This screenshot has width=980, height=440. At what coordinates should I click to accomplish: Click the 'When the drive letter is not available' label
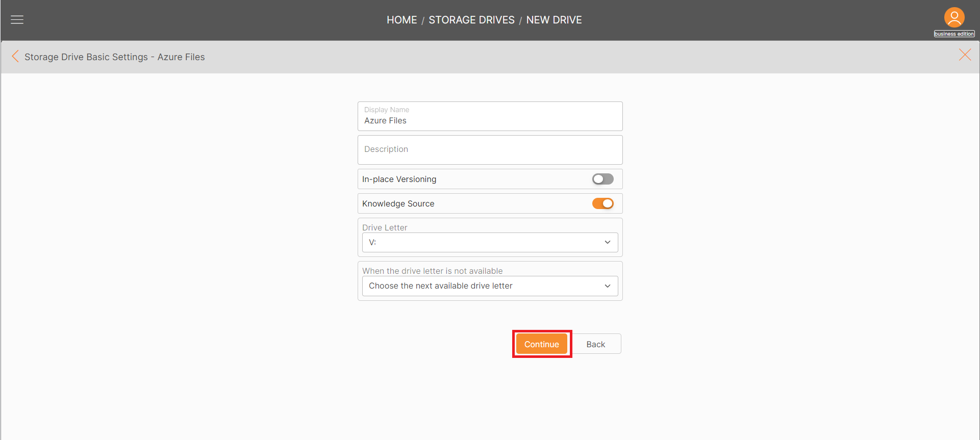point(432,271)
